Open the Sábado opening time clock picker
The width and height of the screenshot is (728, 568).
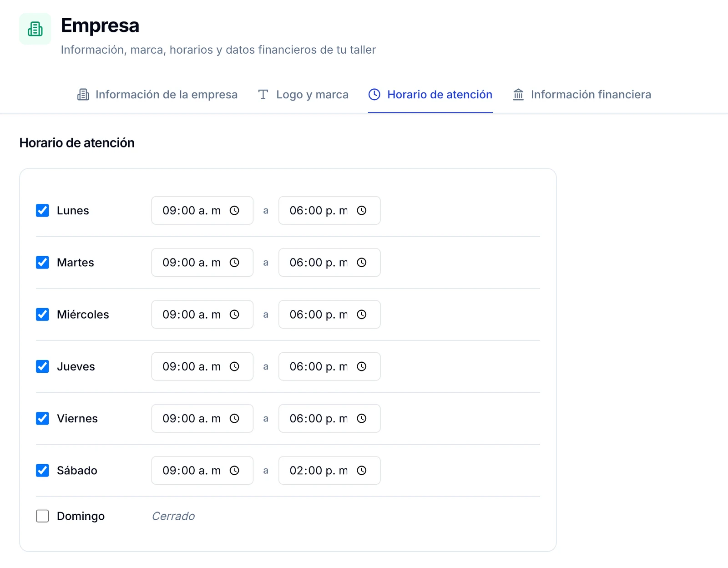tap(234, 470)
